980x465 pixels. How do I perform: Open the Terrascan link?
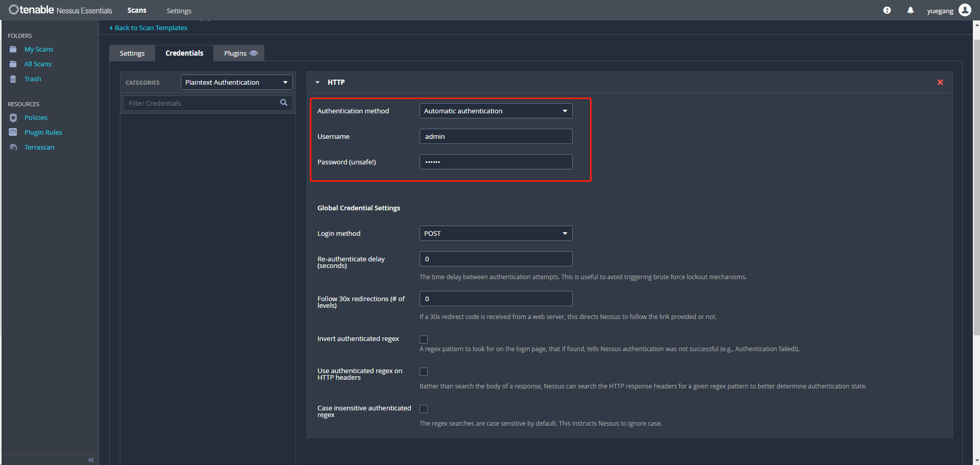39,148
